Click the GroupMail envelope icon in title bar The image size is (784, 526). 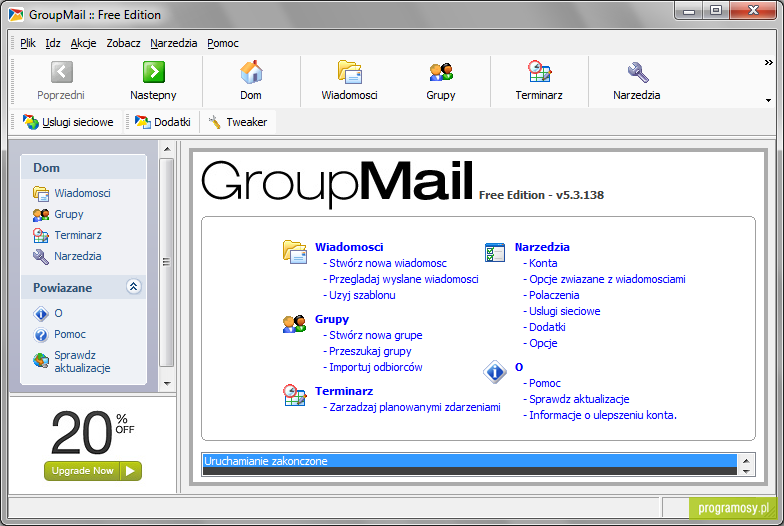click(16, 14)
